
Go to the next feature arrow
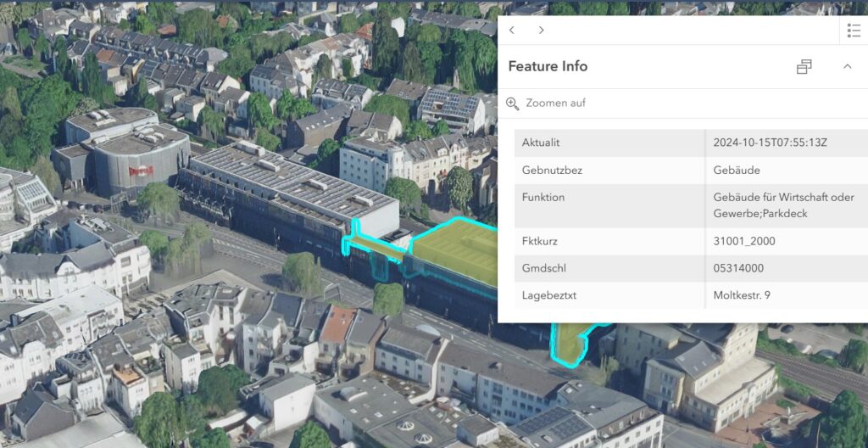pos(542,30)
